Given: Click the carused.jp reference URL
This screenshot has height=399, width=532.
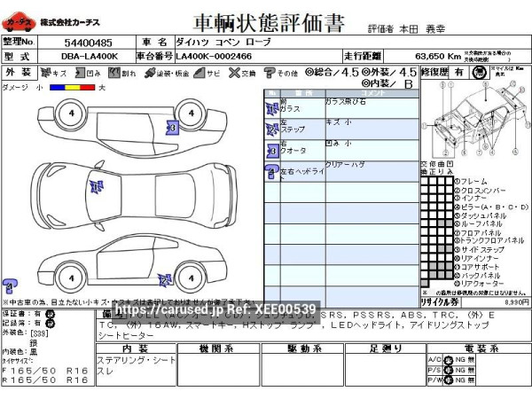Looking at the screenshot, I should (x=215, y=309).
